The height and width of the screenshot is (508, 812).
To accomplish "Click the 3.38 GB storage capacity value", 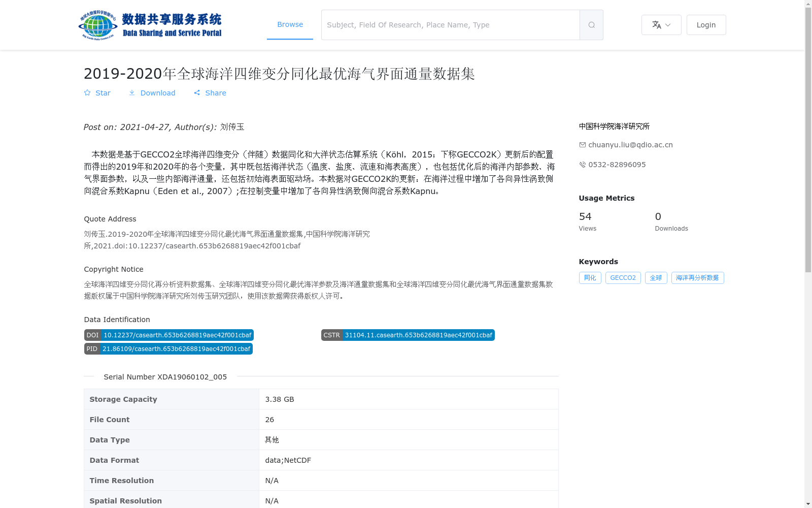I will coord(280,399).
